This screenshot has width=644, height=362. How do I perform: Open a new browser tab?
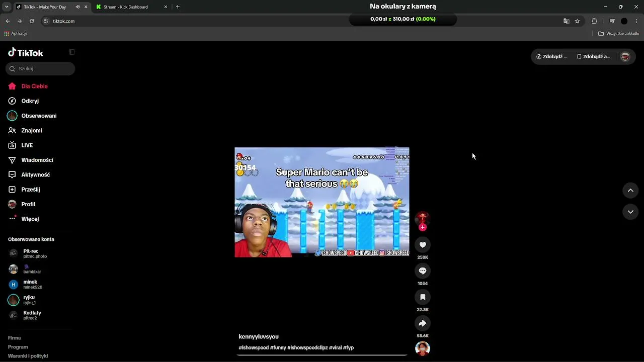pos(178,7)
